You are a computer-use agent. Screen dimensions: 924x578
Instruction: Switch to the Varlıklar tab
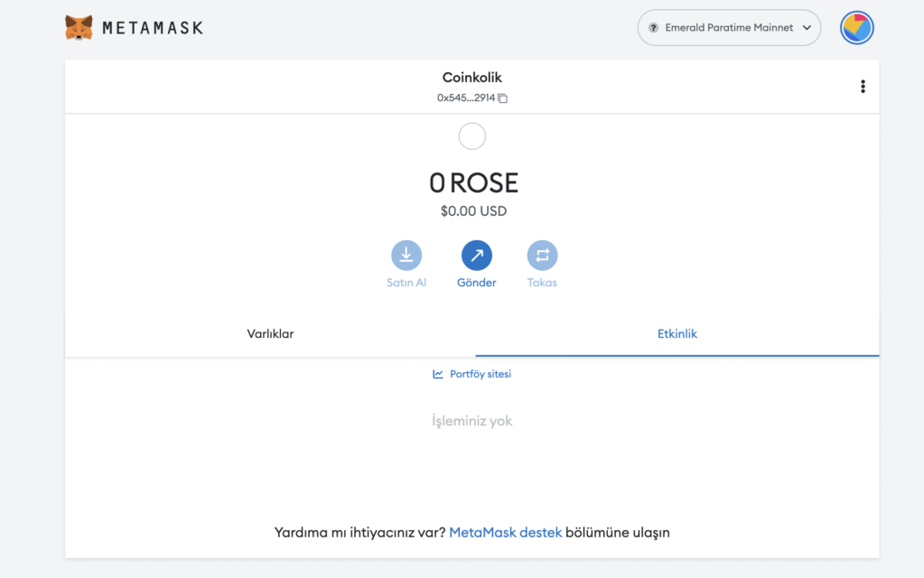(x=270, y=334)
